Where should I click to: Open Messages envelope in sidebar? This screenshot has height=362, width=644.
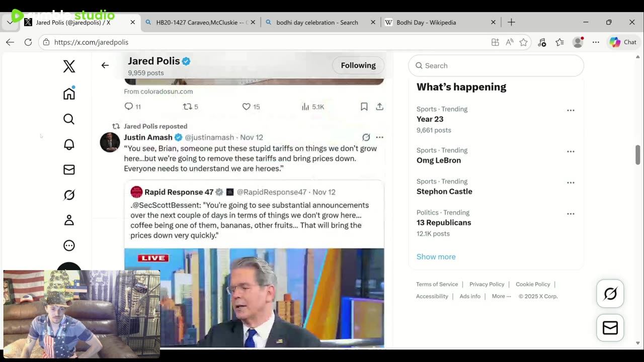pyautogui.click(x=69, y=170)
